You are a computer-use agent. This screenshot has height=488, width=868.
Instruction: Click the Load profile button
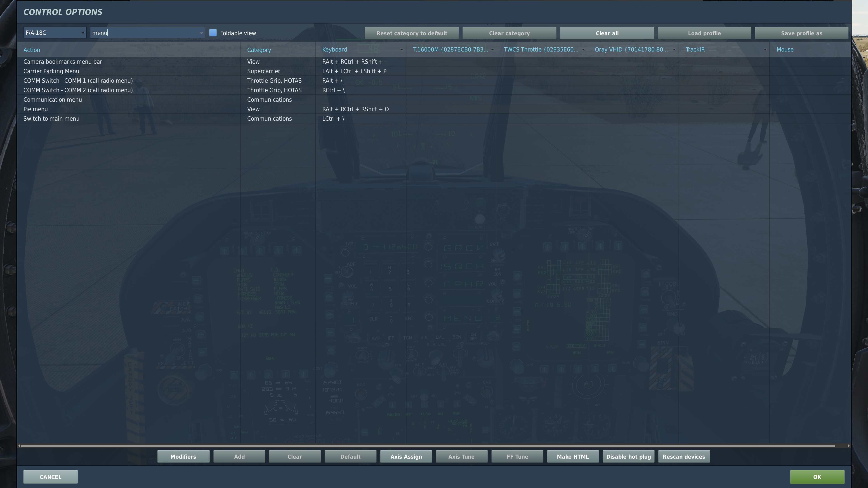pos(704,33)
